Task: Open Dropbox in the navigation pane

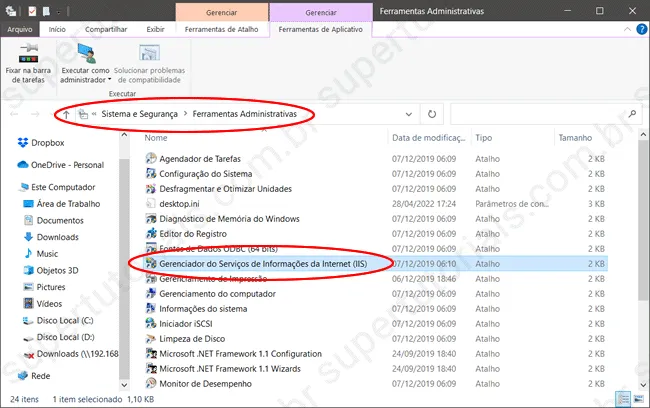Action: point(41,143)
